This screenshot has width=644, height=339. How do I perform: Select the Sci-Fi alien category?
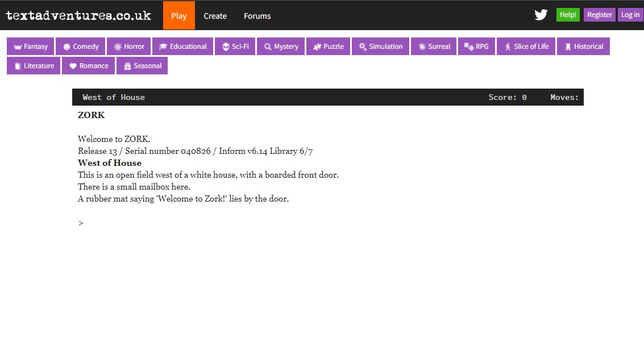[235, 47]
